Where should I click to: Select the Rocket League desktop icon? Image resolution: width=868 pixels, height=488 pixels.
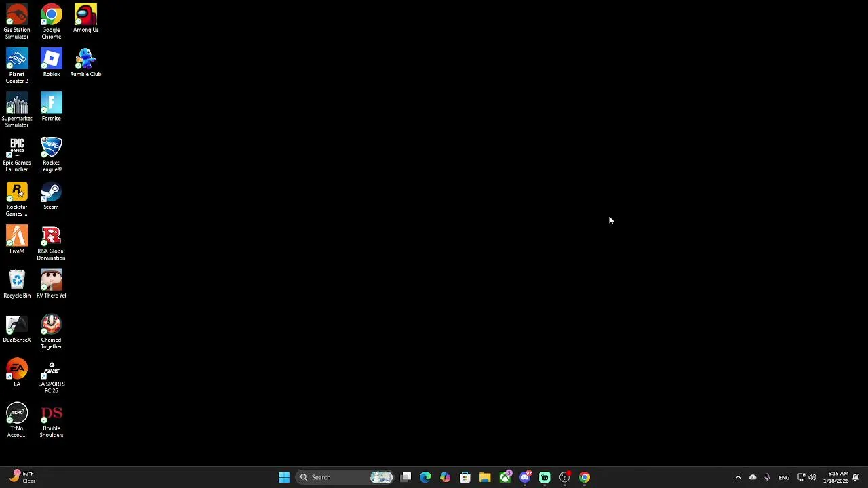(x=51, y=155)
